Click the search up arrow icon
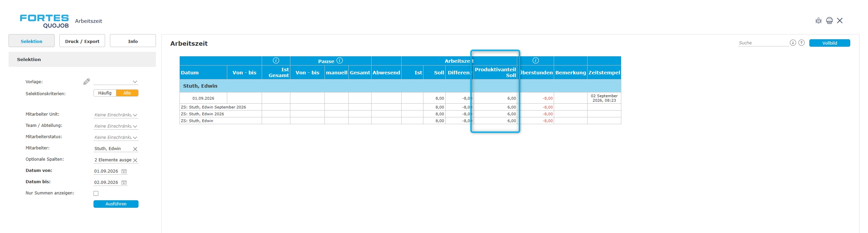Viewport: 868px width, 233px height. pyautogui.click(x=801, y=43)
